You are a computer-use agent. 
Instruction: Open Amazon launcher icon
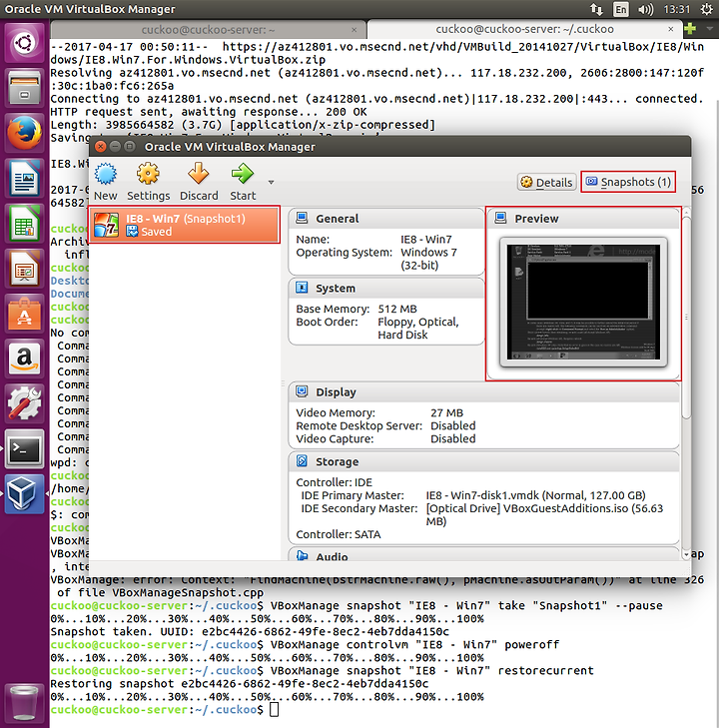pos(24,359)
